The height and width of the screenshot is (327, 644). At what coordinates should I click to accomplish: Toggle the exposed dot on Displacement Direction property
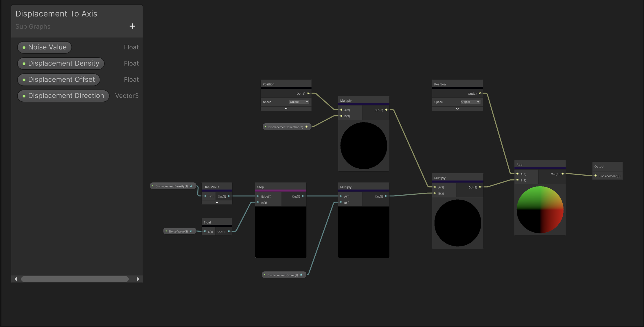click(x=24, y=96)
